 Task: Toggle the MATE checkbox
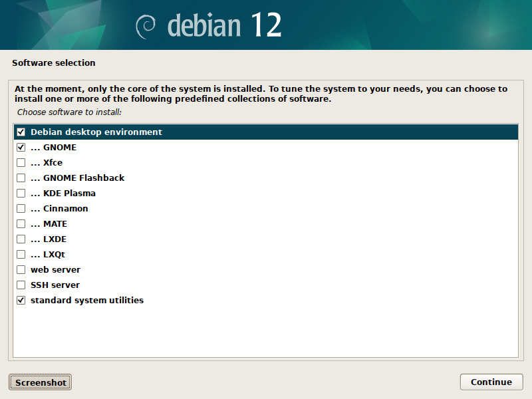(21, 223)
